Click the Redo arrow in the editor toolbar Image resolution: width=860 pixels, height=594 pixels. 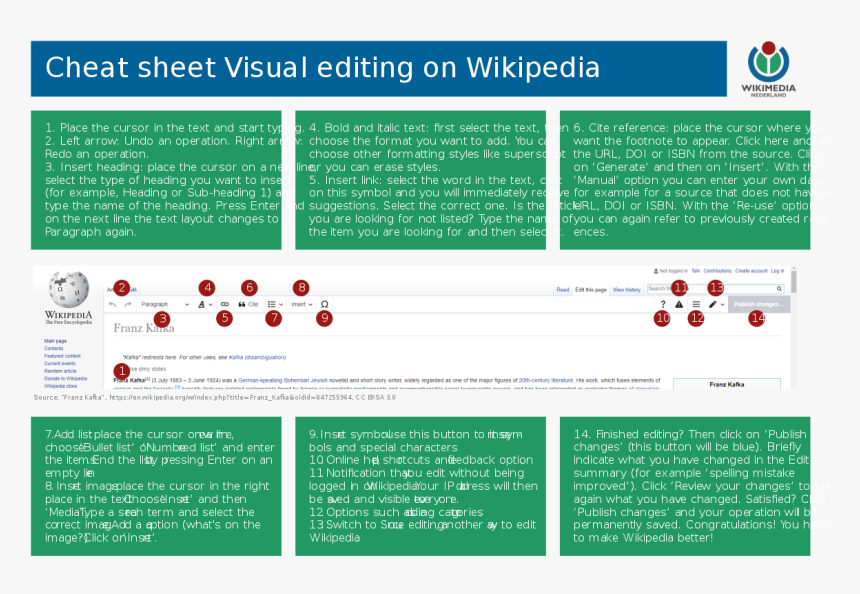[x=128, y=304]
